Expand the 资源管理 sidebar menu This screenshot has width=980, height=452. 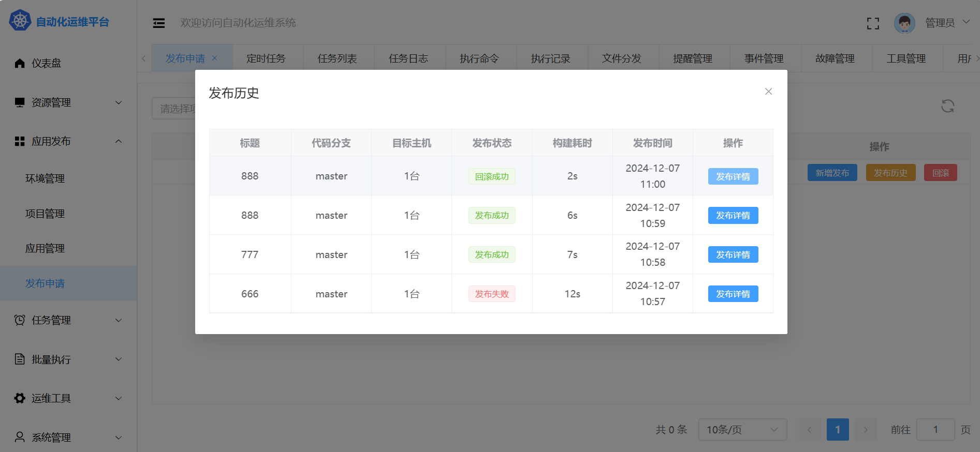pos(68,102)
